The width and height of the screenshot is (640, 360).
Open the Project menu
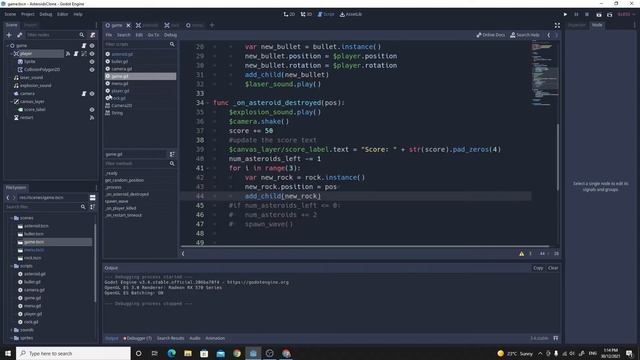coord(28,14)
